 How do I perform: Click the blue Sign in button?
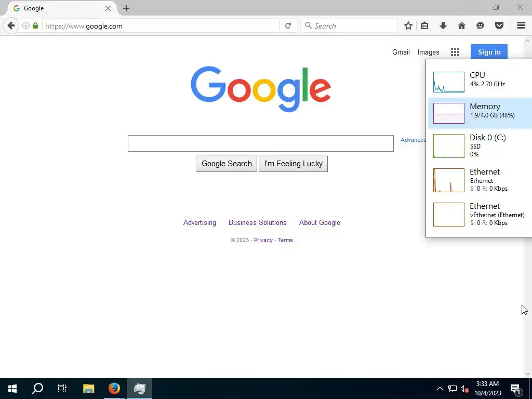tap(489, 52)
